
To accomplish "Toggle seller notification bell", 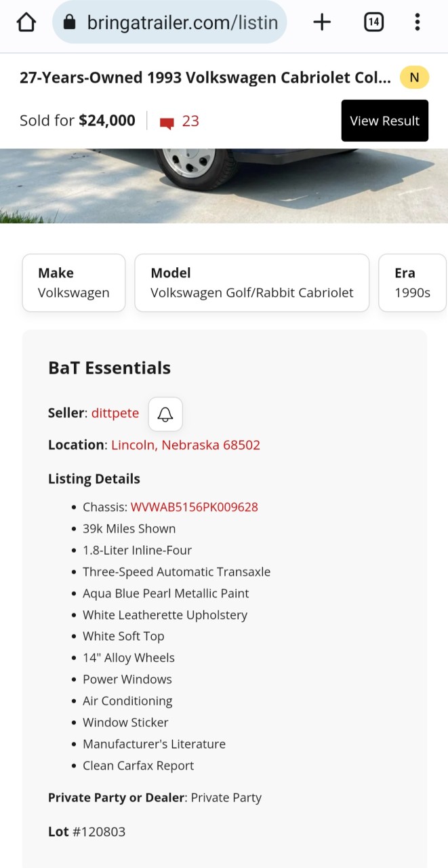I will 165,414.
